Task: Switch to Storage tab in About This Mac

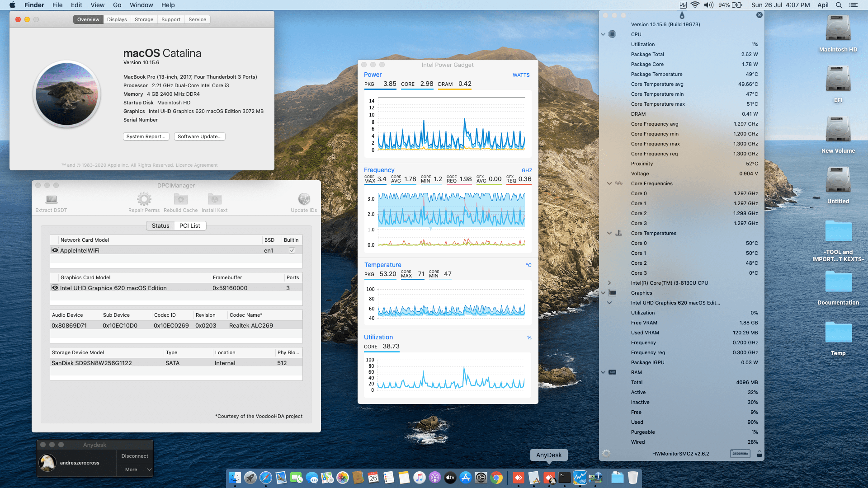Action: [144, 19]
